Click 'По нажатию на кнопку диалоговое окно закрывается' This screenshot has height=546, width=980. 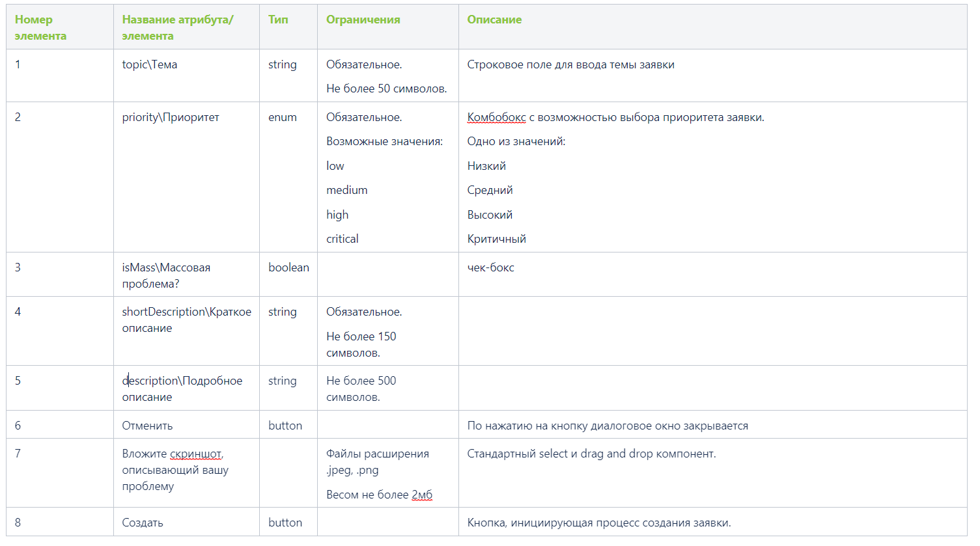(608, 426)
